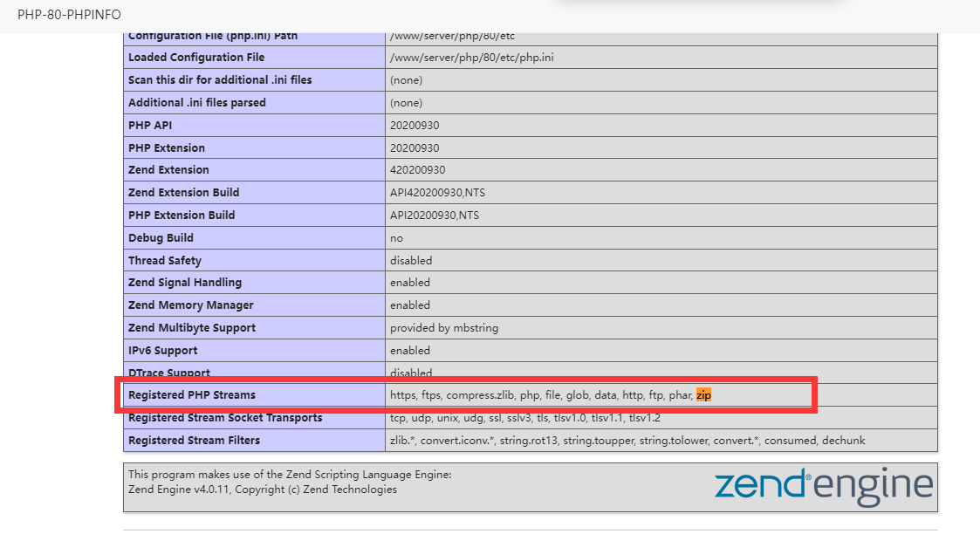Click (none) value beside Additional .ini files parsed
Screen dimensions: 980x541
(x=407, y=102)
